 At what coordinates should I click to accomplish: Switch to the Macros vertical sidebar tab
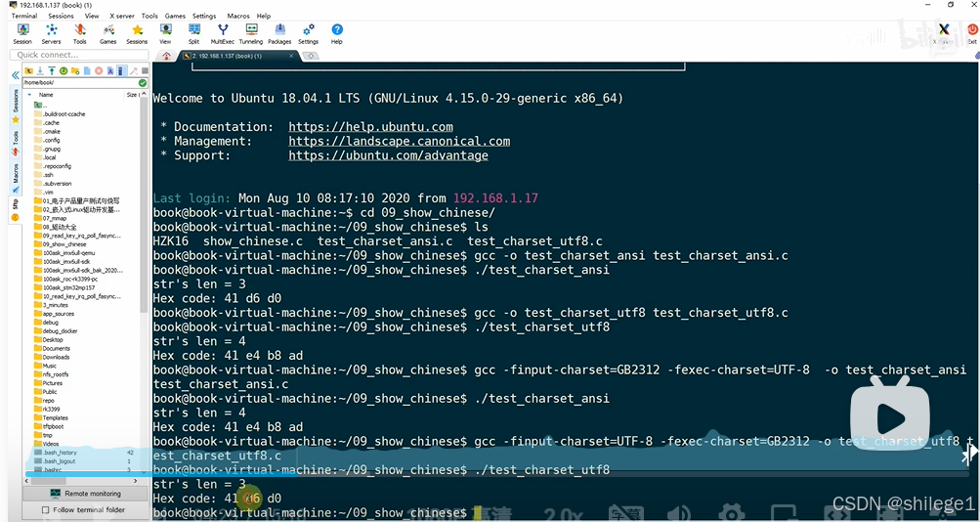pos(16,178)
